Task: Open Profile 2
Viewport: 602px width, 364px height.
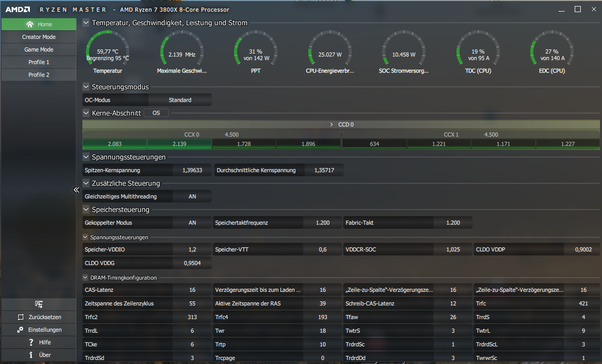Action: point(39,75)
